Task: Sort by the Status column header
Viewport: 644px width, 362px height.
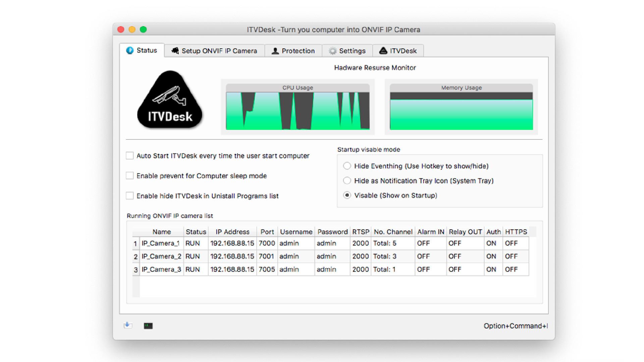Action: [x=196, y=232]
